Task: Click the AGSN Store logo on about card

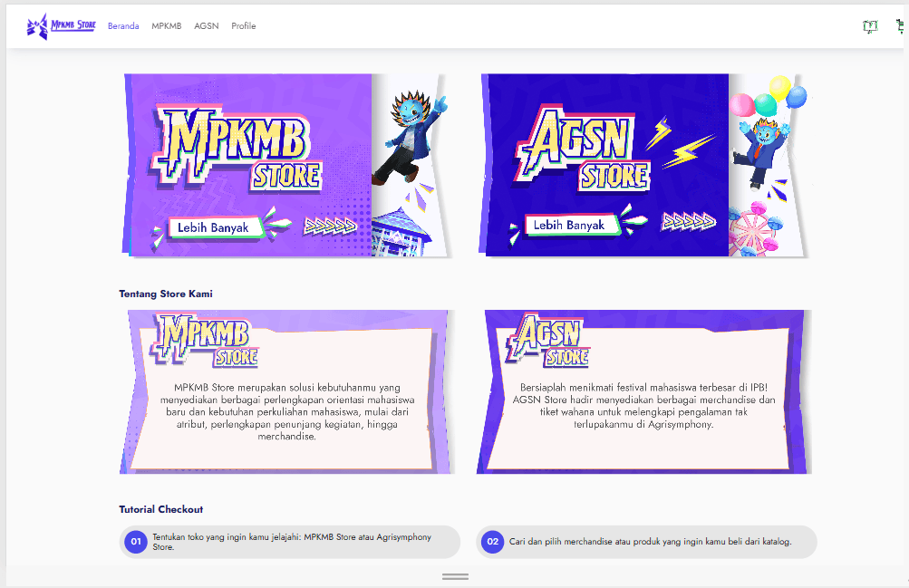Action: (x=547, y=341)
